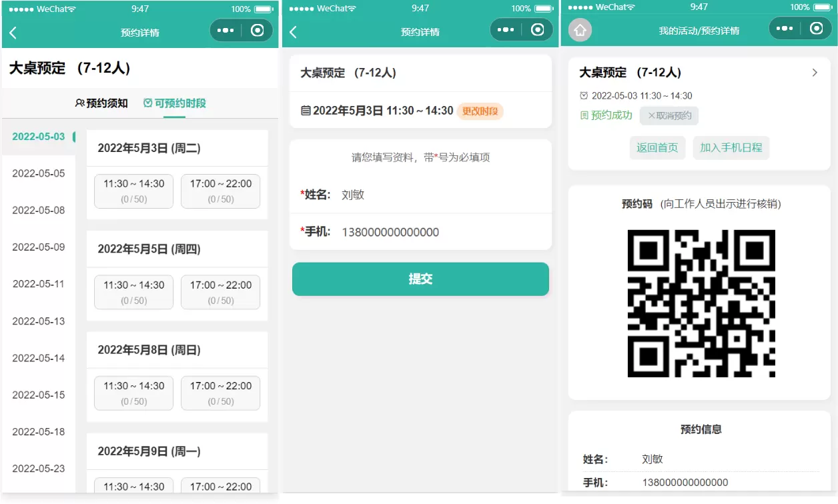Open three-dot menu in second screen capsule
838x504 pixels.
(506, 30)
